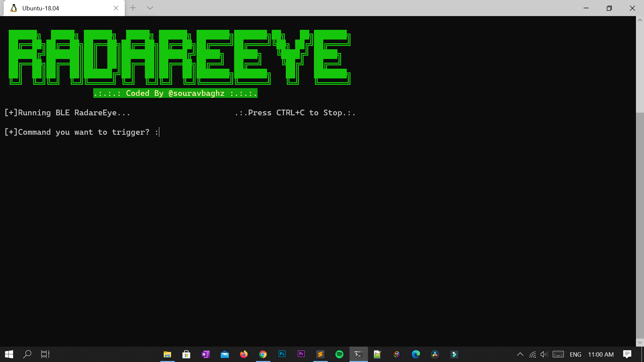Click the scrollbar up arrow
The width and height of the screenshot is (644, 362).
(x=640, y=20)
